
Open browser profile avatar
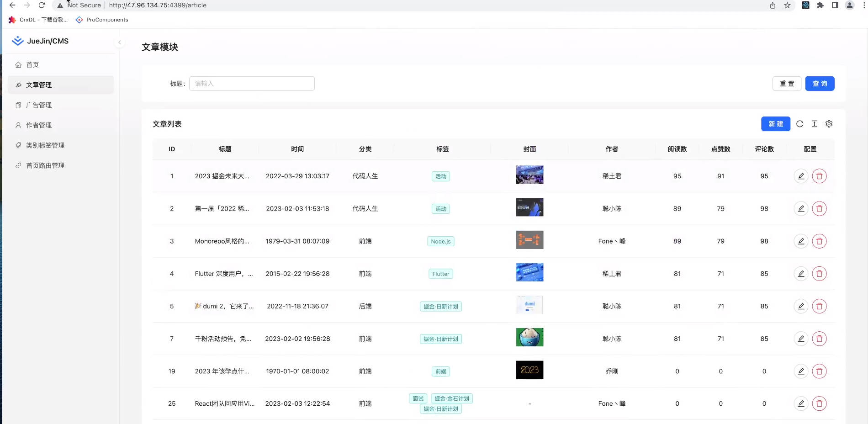tap(849, 5)
